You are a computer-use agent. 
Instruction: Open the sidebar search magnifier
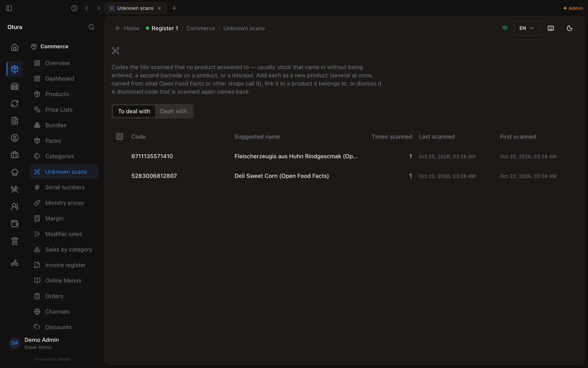(91, 27)
